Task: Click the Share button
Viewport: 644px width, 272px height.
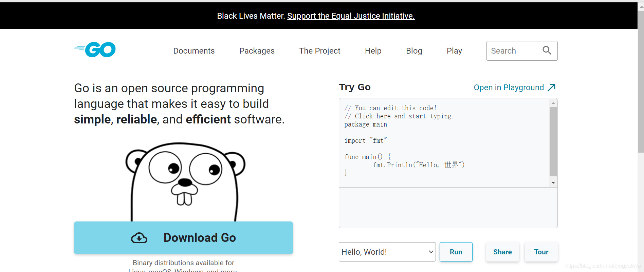Action: 502,252
